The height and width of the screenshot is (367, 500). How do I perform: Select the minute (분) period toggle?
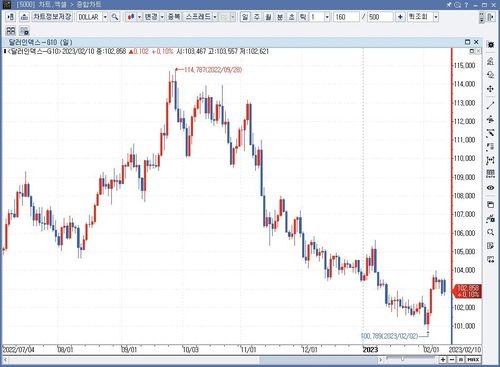(x=280, y=17)
